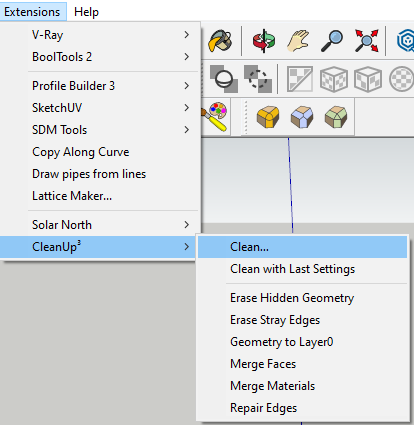Open the Help menu
414x425 pixels.
pos(86,12)
